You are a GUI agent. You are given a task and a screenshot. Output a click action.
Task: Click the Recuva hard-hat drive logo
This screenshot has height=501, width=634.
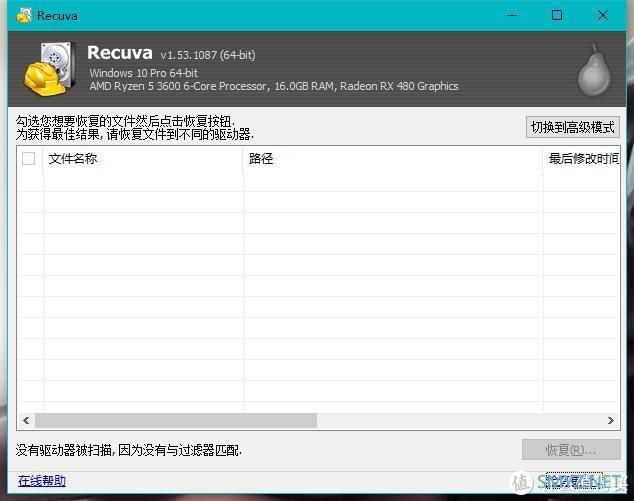pyautogui.click(x=49, y=69)
